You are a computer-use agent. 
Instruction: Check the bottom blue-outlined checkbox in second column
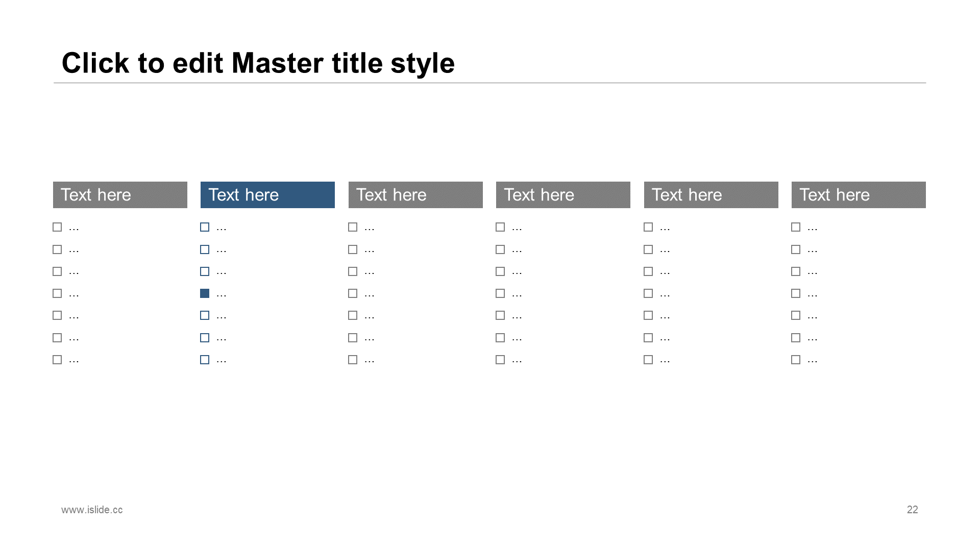(205, 360)
